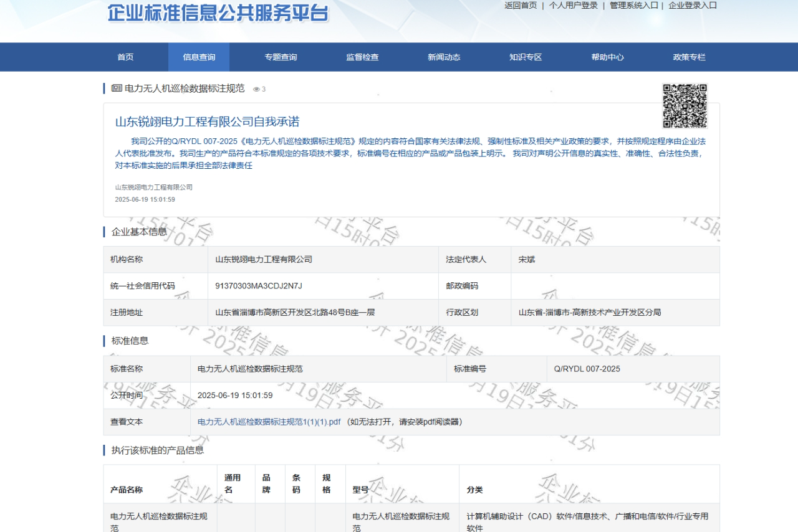Click the 标准名称 label
798x532 pixels.
tap(127, 369)
